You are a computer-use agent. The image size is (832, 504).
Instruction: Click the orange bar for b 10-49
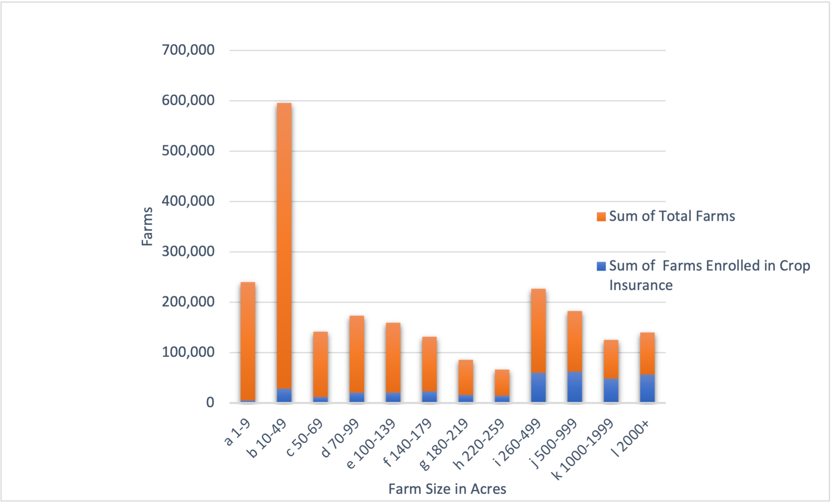[284, 246]
